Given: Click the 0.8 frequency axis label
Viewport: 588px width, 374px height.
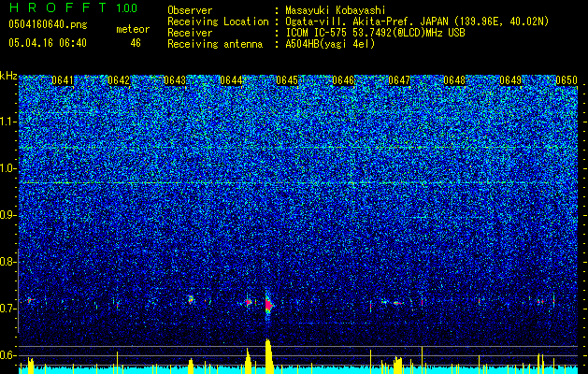Looking at the screenshot, I should point(7,262).
